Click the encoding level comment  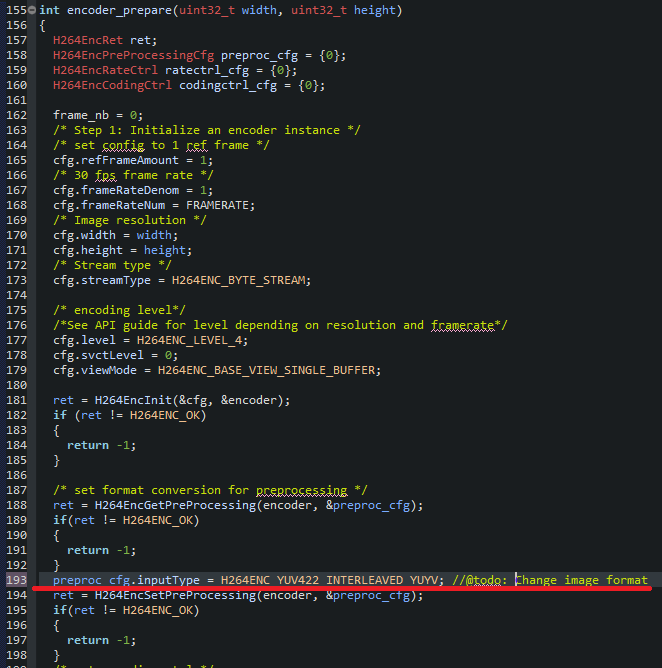(x=119, y=310)
